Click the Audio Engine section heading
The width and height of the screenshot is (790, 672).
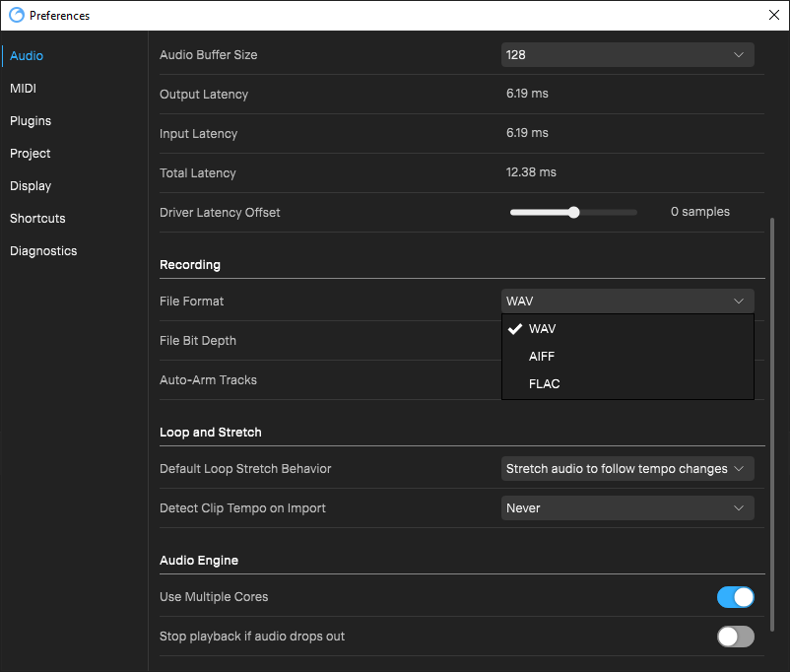[199, 560]
